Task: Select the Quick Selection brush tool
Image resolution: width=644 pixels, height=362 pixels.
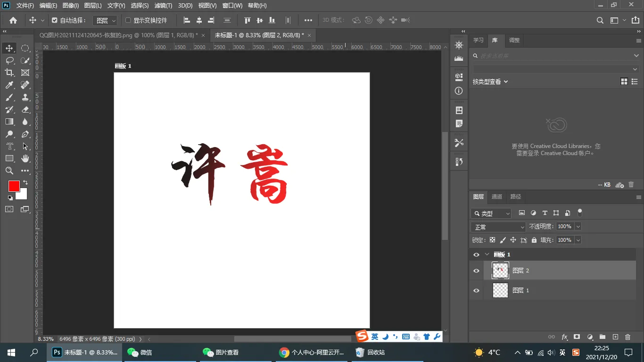Action: [25, 60]
